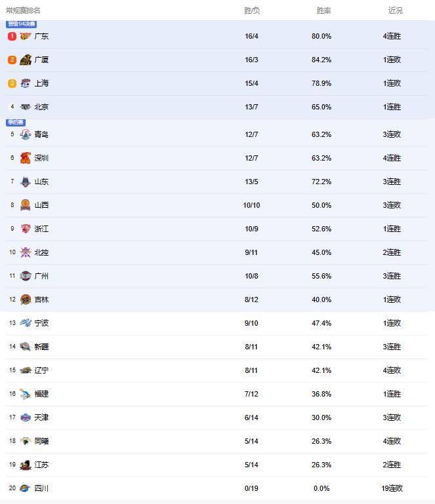Click the 广厦 team logo

[x=26, y=60]
